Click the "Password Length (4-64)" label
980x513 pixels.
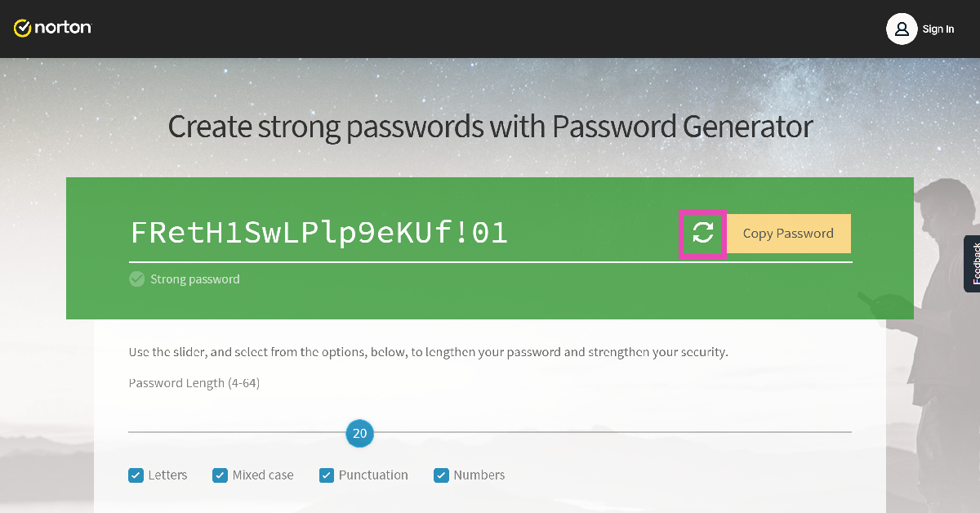194,383
